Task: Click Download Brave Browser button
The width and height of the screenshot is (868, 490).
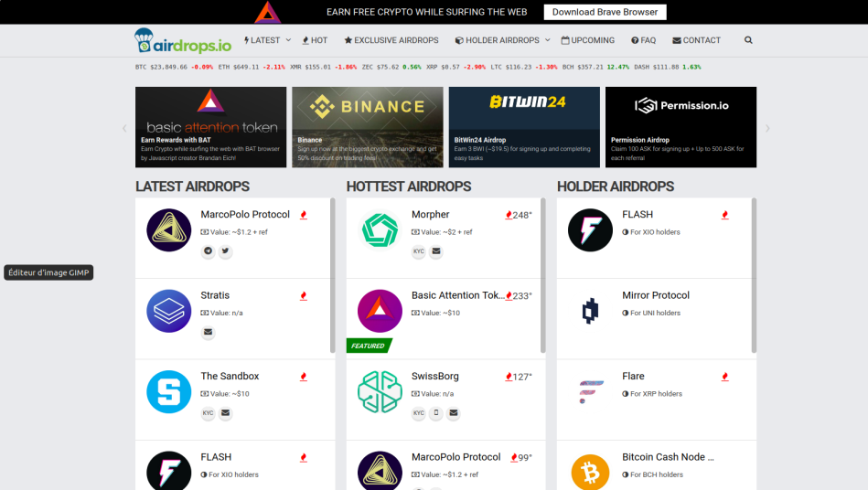Action: tap(605, 12)
